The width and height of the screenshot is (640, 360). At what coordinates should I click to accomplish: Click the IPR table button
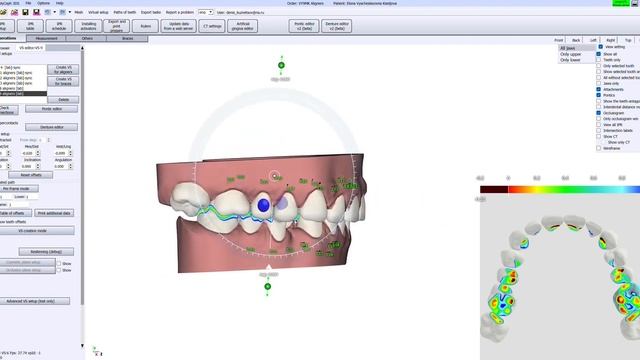pos(30,26)
